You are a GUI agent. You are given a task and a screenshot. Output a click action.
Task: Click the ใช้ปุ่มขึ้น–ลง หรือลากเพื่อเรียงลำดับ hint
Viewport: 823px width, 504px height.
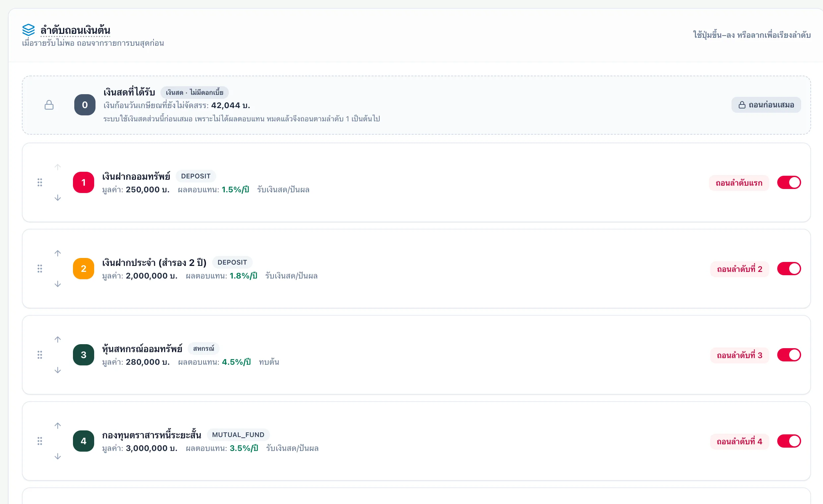pyautogui.click(x=752, y=35)
